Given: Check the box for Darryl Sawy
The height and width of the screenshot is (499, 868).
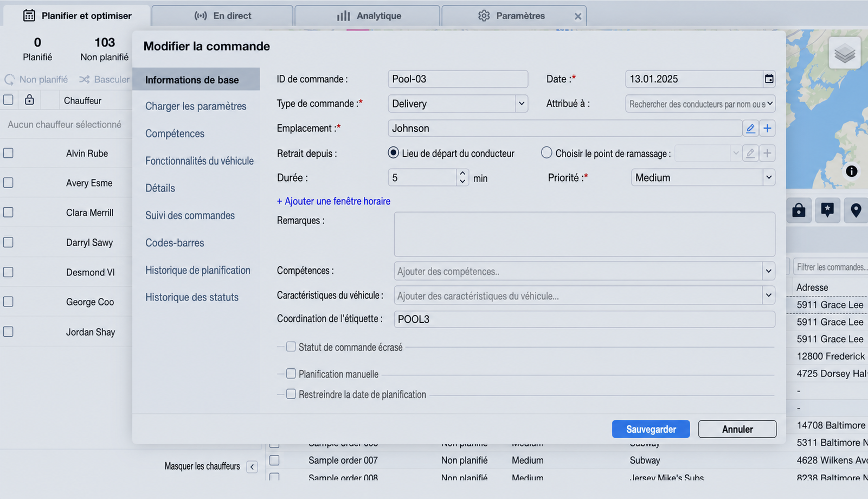Looking at the screenshot, I should click(8, 242).
